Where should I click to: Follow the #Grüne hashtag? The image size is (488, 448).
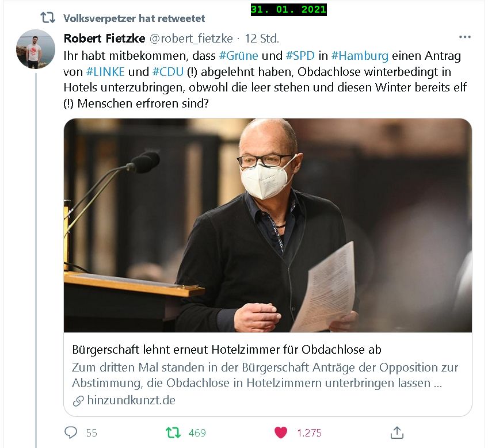click(x=239, y=56)
